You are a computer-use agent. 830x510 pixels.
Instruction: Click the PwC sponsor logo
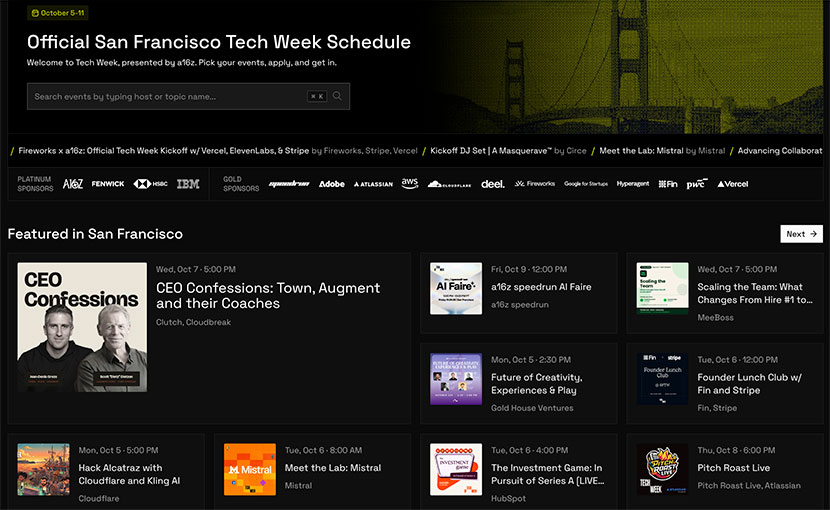coord(697,184)
